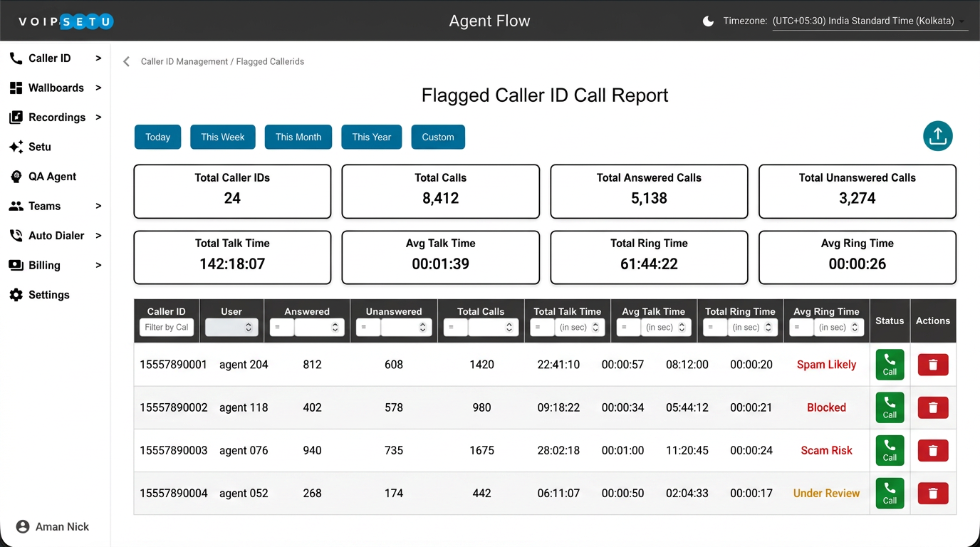Click the Total Caller IDs card
The width and height of the screenshot is (980, 547).
tap(232, 192)
